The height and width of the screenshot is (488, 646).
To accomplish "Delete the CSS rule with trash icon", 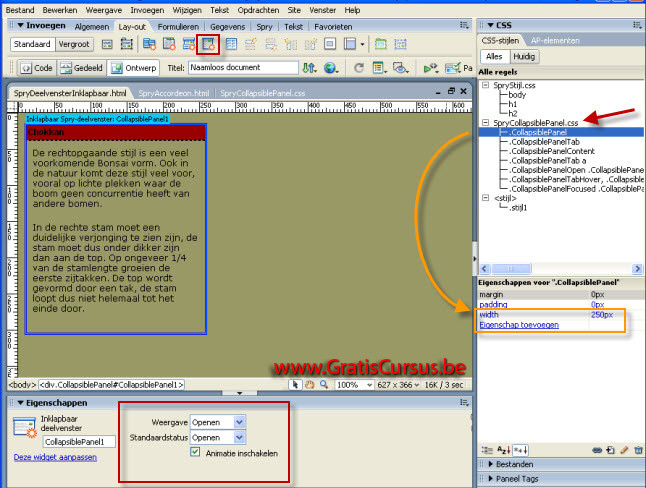I will pyautogui.click(x=639, y=450).
